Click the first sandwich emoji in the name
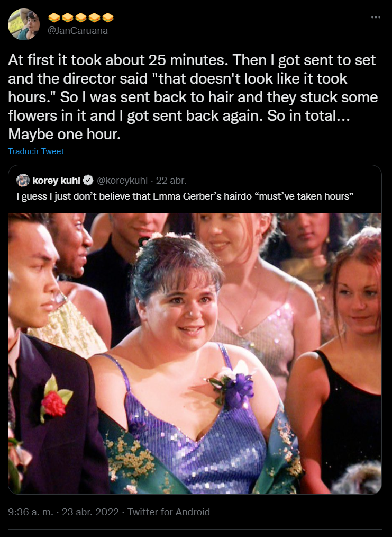 click(54, 17)
